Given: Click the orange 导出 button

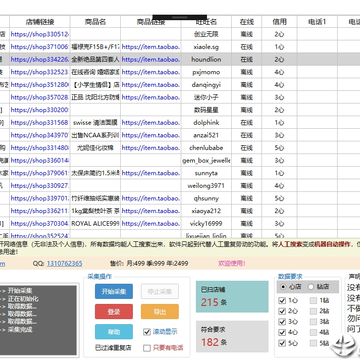Looking at the screenshot, I should 160,312.
